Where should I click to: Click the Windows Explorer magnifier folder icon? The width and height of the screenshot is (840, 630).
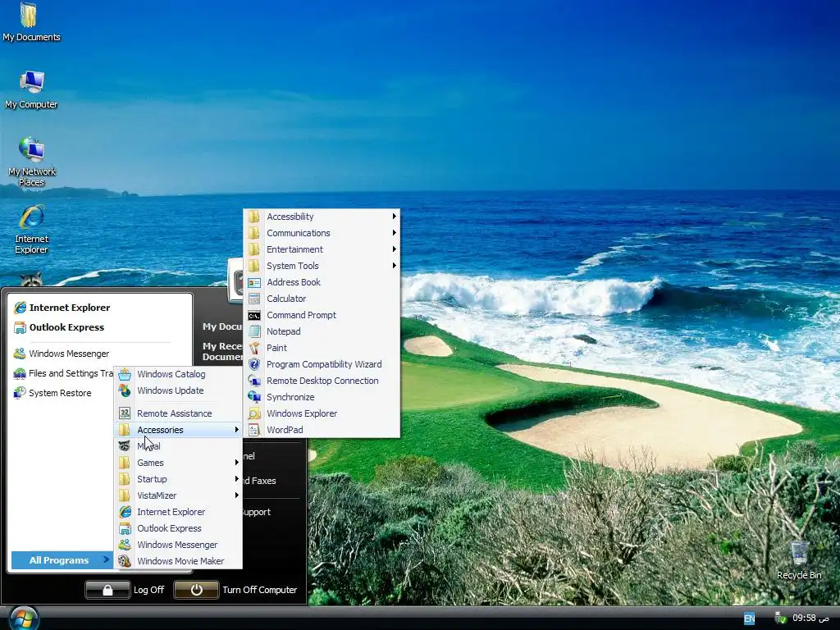(x=254, y=413)
